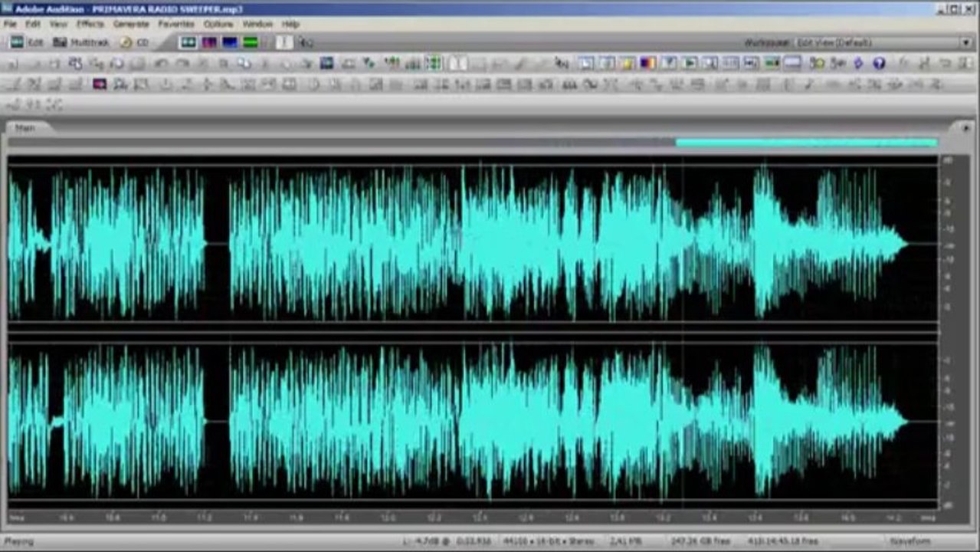Click the "Waveform" status bar entry
Screen dimensions: 980x552
point(910,541)
